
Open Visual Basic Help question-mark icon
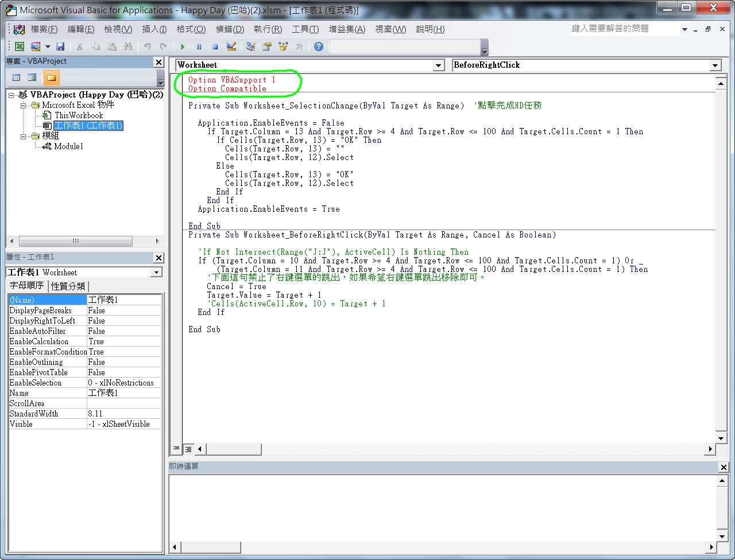(319, 46)
